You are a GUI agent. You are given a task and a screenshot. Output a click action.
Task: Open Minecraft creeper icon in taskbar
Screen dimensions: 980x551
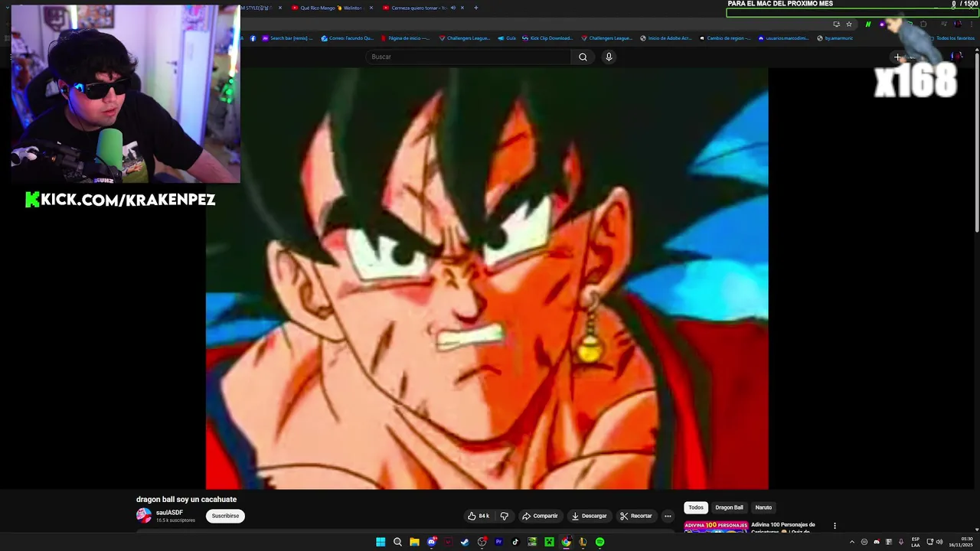click(549, 542)
